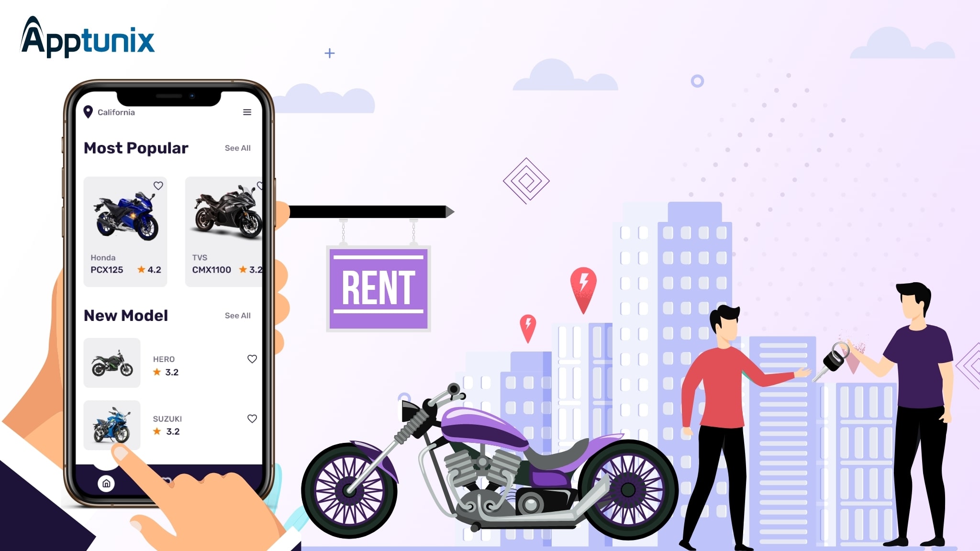Image resolution: width=980 pixels, height=551 pixels.
Task: Tap See All button under New Model
Action: click(238, 315)
